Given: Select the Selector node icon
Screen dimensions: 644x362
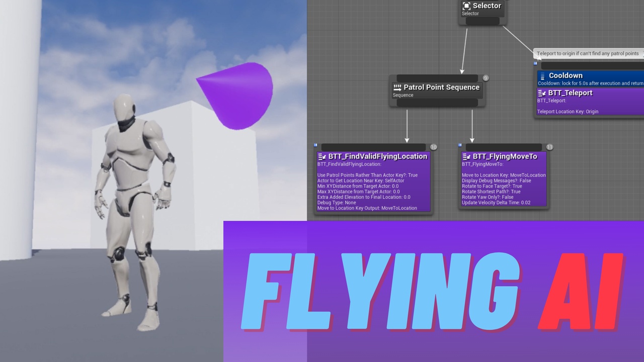Looking at the screenshot, I should tap(466, 6).
